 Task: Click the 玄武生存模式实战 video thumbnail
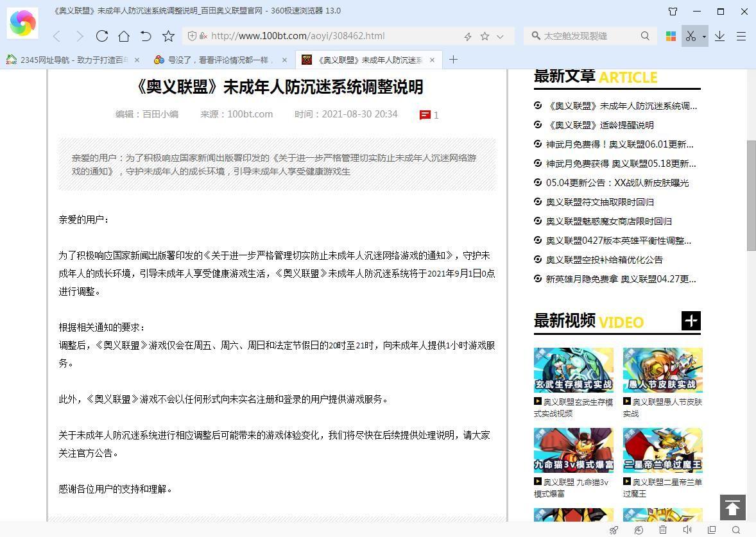click(x=573, y=370)
